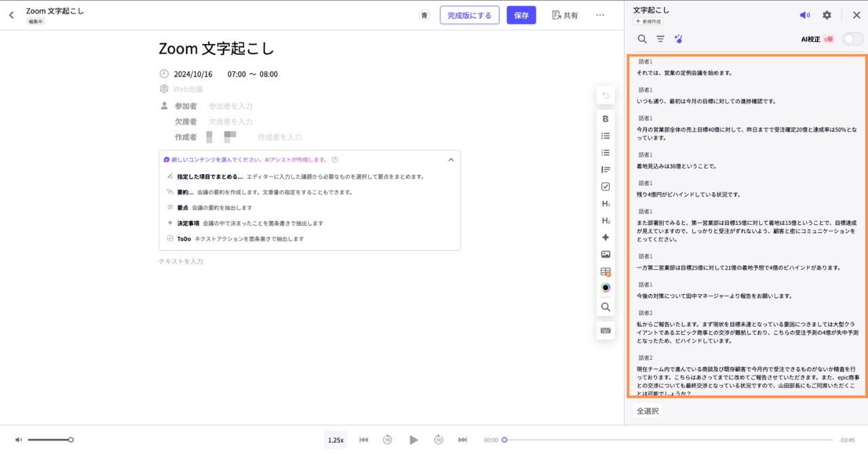
Task: Collapse the AI assist content panel
Action: [451, 160]
